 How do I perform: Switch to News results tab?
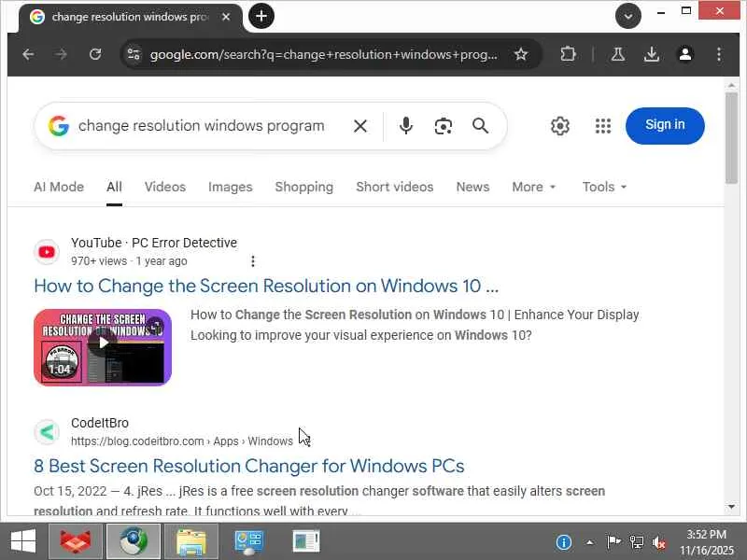point(472,187)
